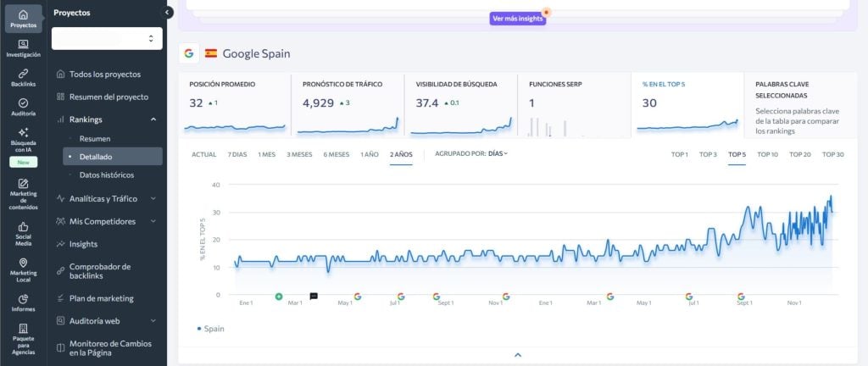
Task: Toggle the Spain series in chart legend
Action: [212, 328]
